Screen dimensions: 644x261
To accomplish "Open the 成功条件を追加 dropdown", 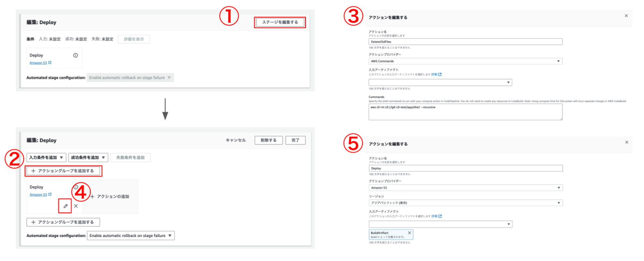I will [88, 157].
